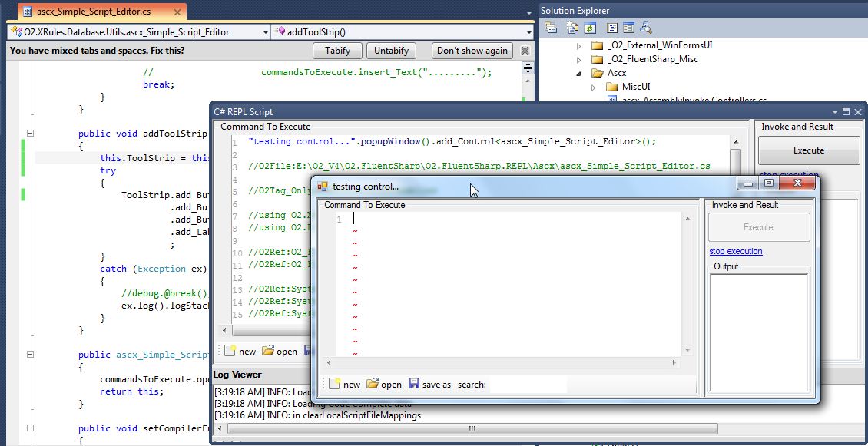Click the 'save as' disk icon in testing control
868x446 pixels.
tap(413, 384)
